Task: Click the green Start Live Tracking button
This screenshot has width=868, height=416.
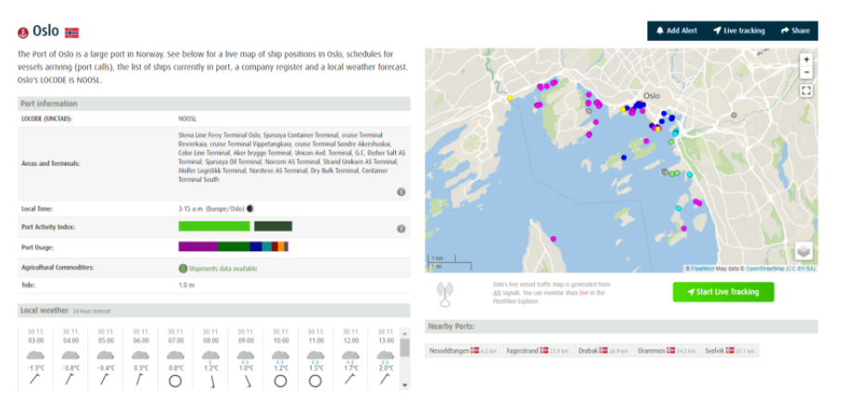Action: pyautogui.click(x=723, y=292)
